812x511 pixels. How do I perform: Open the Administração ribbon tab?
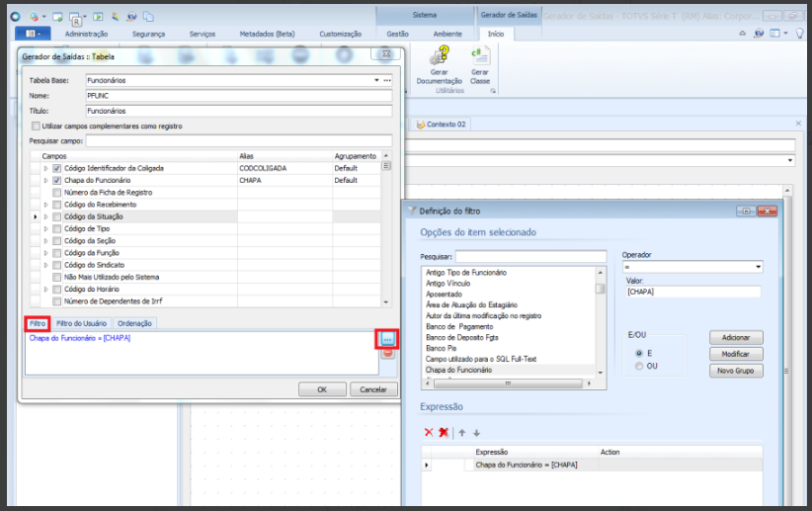click(x=87, y=34)
